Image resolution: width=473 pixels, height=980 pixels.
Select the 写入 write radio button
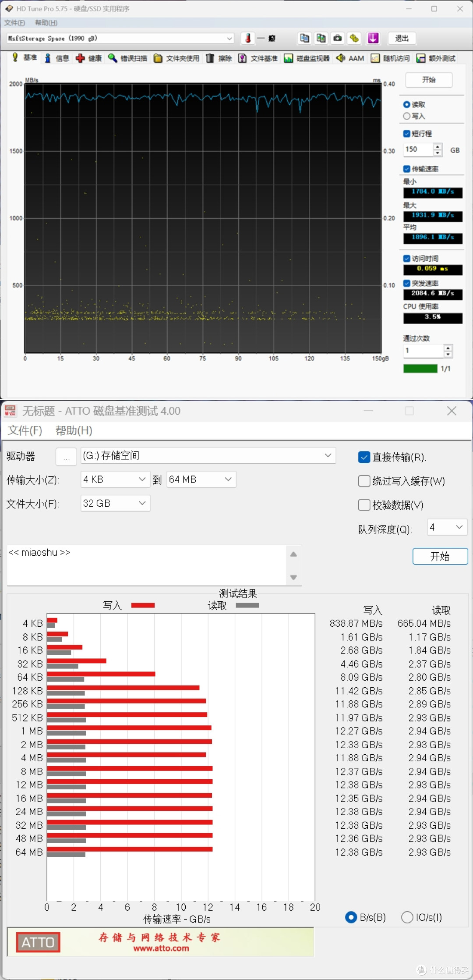[x=406, y=116]
